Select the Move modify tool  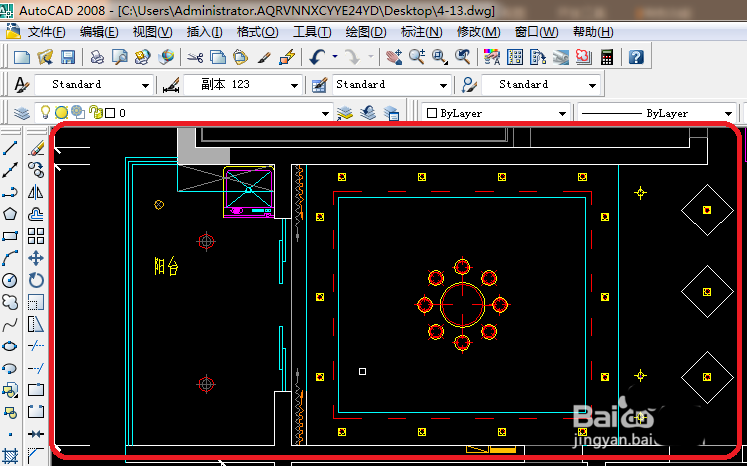[36, 258]
